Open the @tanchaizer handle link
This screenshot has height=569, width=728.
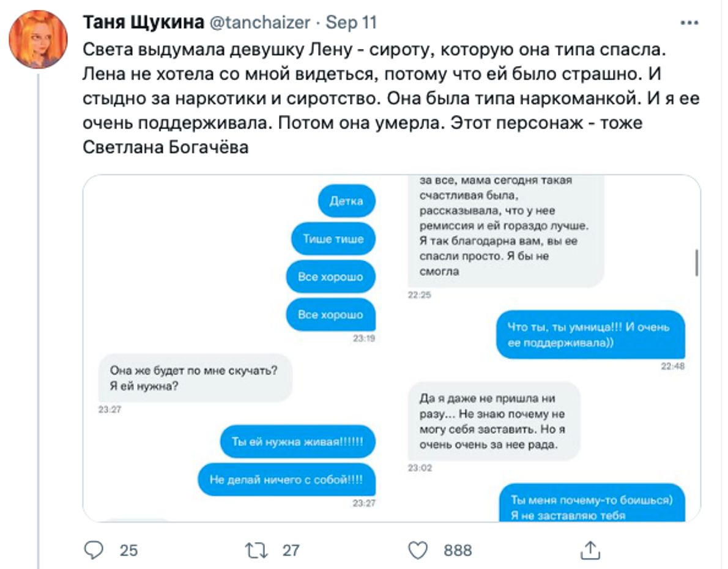[x=260, y=23]
